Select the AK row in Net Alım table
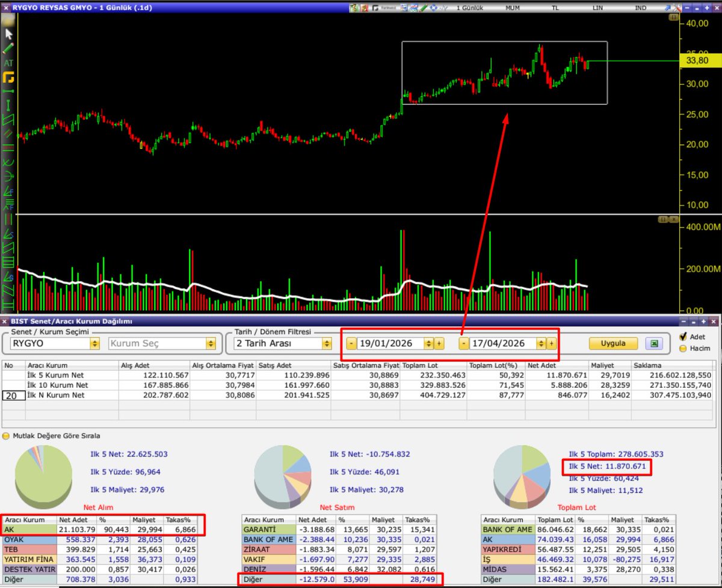This screenshot has width=722, height=588. (x=100, y=530)
